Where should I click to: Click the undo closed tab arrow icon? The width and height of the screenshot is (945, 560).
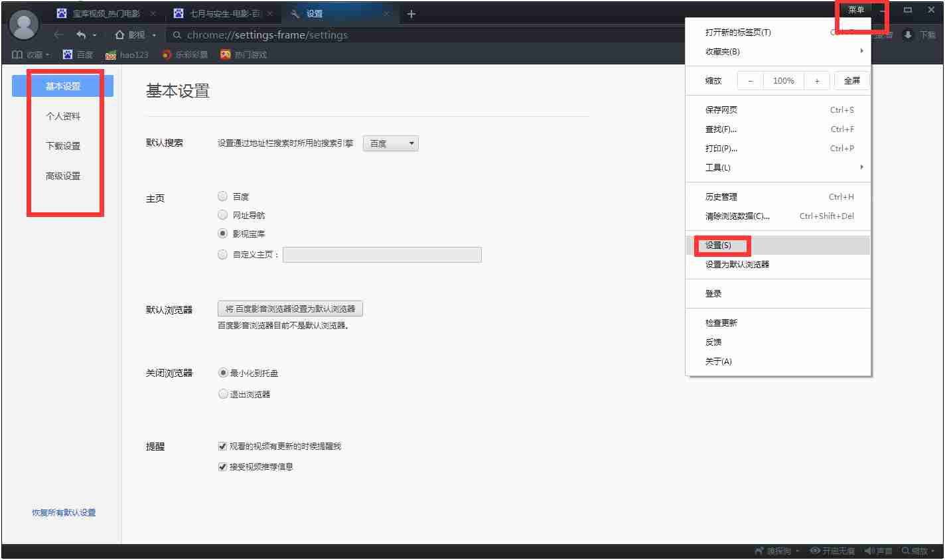point(81,35)
